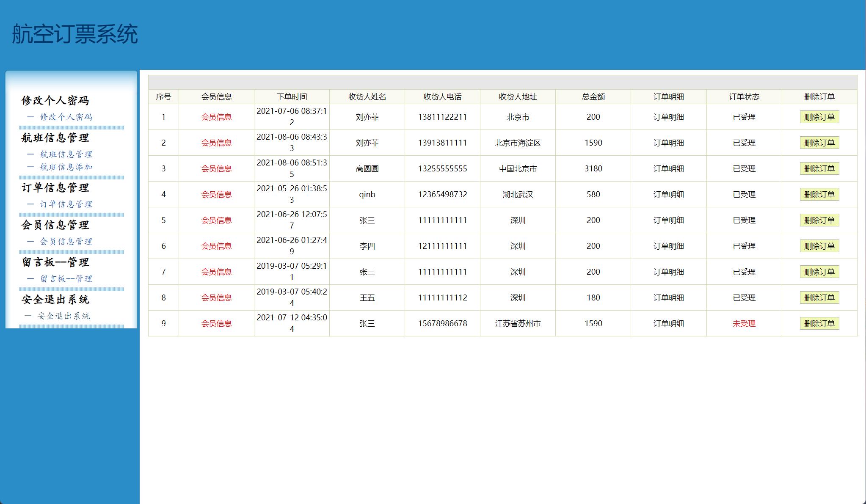866x504 pixels.
Task: Click 安全退出系统 to log out
Action: (64, 316)
